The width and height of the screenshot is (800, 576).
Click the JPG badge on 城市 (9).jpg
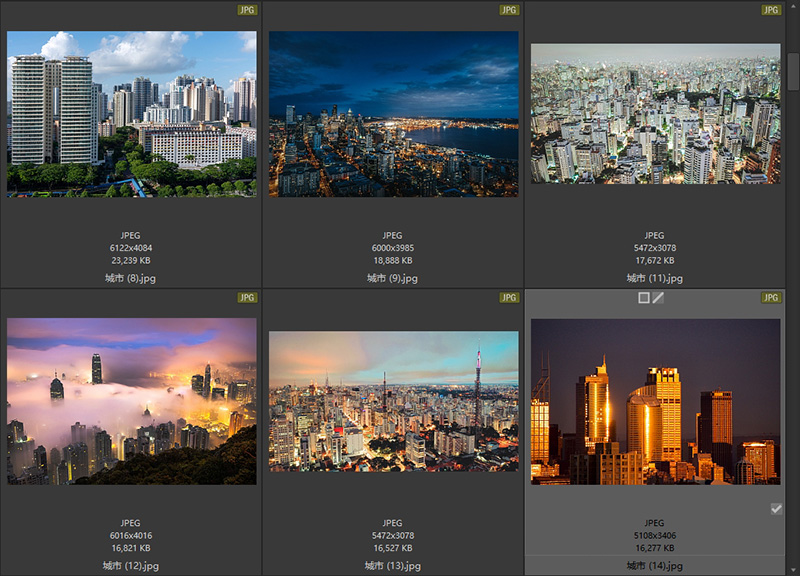(x=509, y=10)
